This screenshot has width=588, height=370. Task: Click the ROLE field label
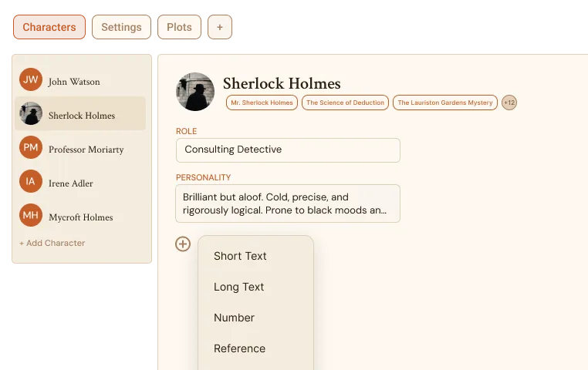(187, 131)
